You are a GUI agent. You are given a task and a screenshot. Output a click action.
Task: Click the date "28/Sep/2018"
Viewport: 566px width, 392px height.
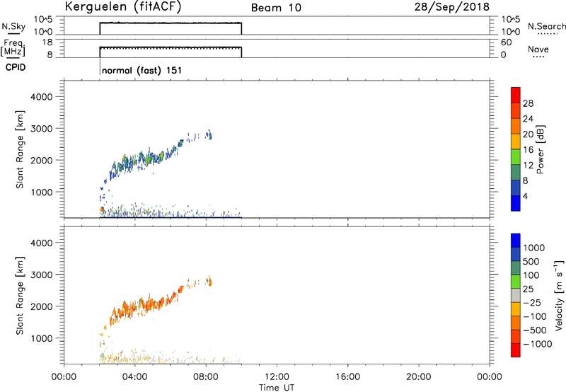(x=452, y=6)
